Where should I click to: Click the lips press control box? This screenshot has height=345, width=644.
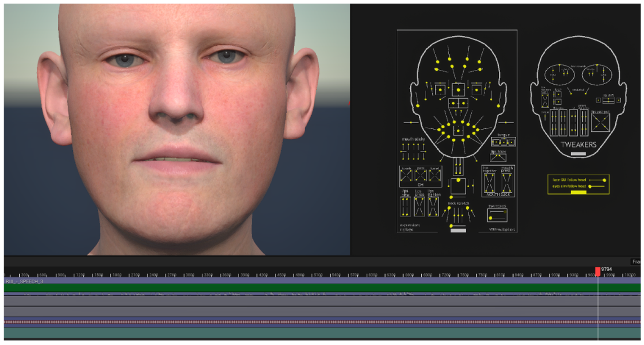point(419,207)
